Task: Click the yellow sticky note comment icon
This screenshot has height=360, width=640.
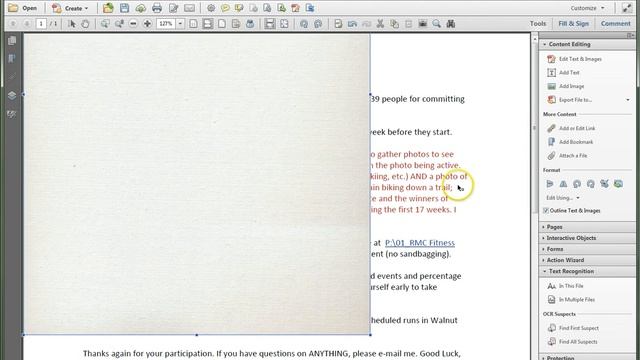Action: point(225,8)
